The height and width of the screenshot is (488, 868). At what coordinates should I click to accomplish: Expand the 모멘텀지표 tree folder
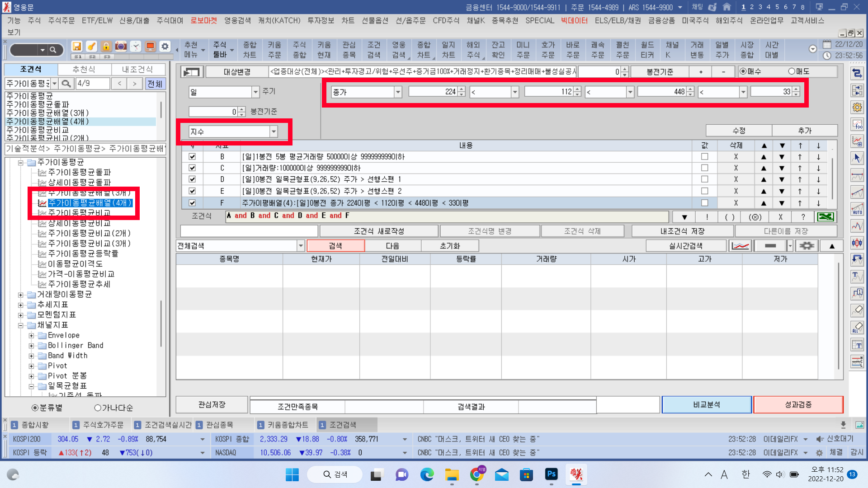click(20, 315)
